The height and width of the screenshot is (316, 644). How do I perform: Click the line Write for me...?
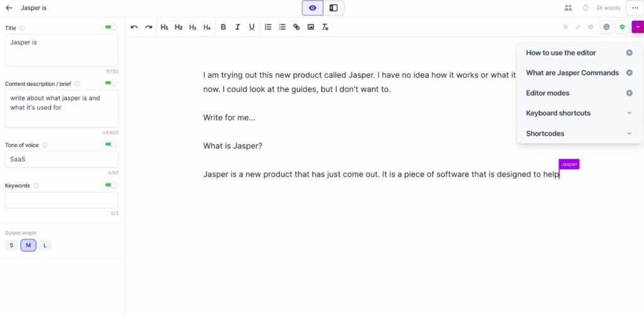pyautogui.click(x=229, y=117)
